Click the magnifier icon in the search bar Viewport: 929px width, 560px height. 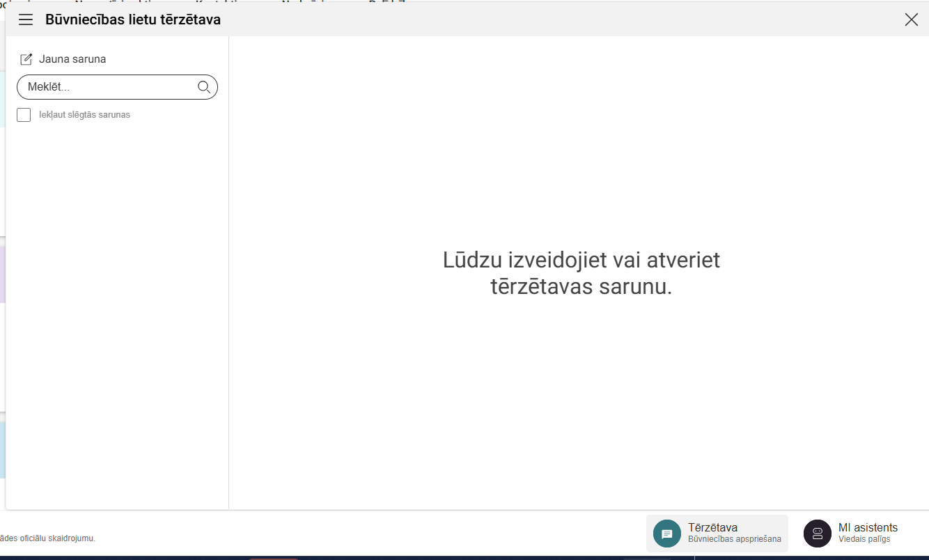[x=204, y=86]
